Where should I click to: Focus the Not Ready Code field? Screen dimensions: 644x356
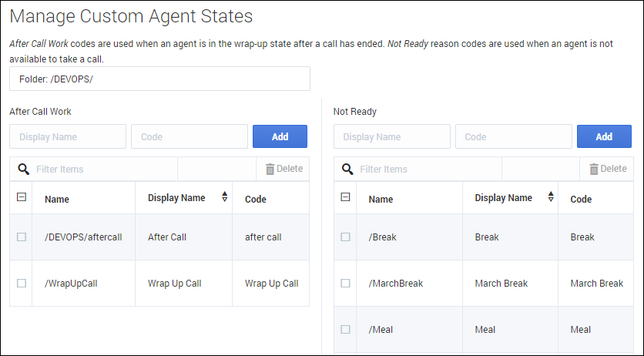click(x=513, y=136)
